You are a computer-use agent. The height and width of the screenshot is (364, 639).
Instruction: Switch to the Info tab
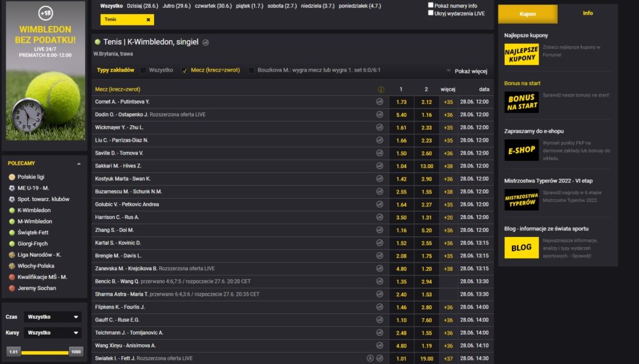tap(588, 13)
